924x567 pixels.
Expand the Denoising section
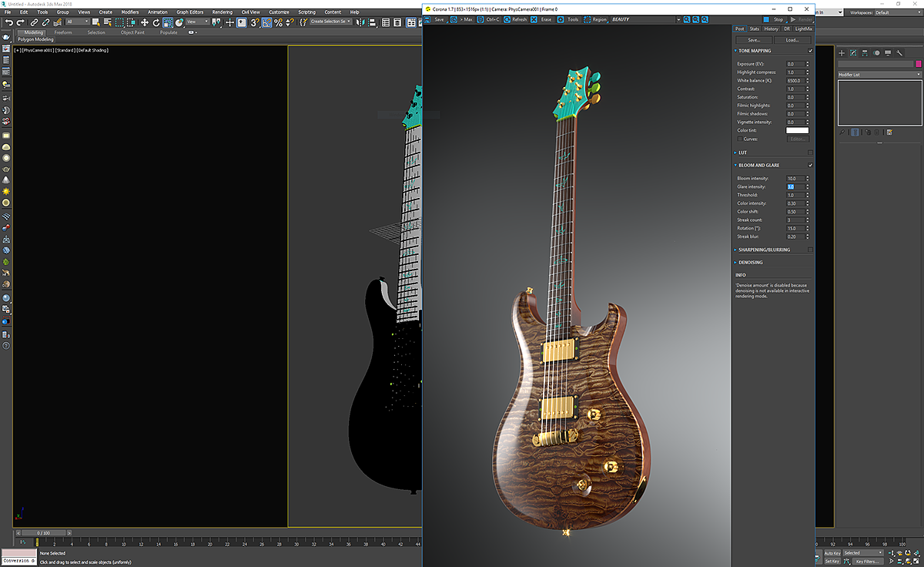coord(751,263)
